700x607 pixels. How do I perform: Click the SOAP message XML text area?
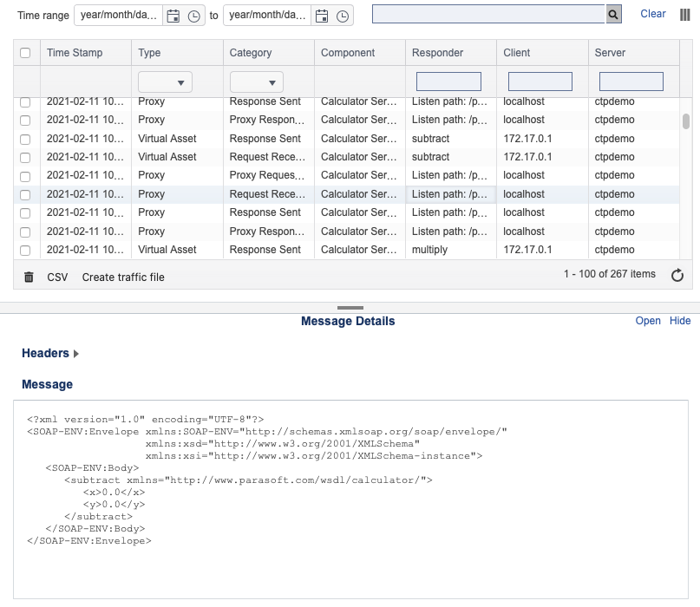click(350, 499)
